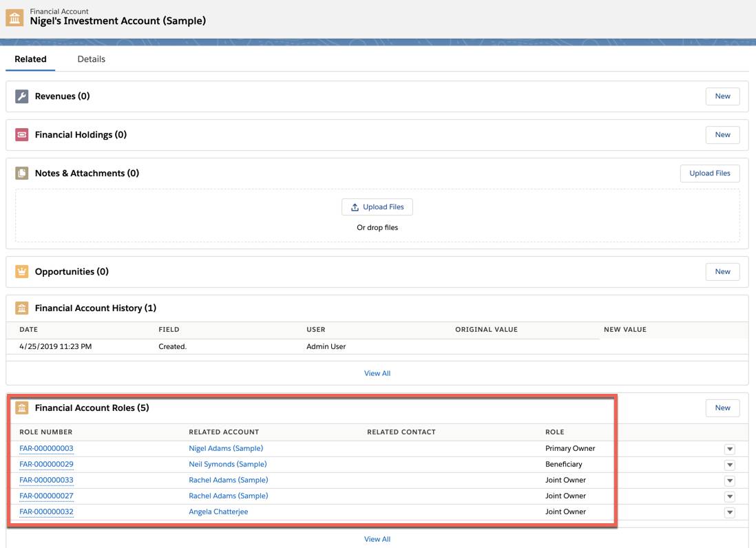Viewport: 756px width, 548px height.
Task: Open Neil Symonds (Sample) account
Action: [228, 464]
